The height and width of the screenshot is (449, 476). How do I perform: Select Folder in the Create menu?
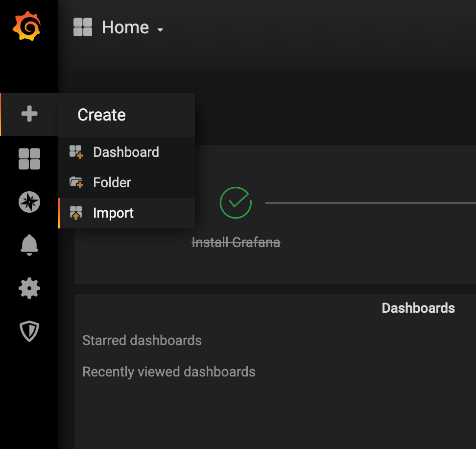(112, 183)
